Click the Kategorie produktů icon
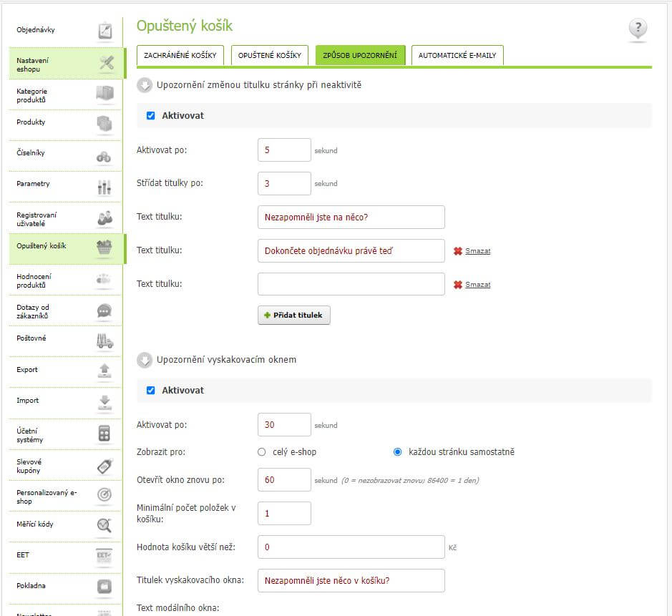 tap(105, 93)
